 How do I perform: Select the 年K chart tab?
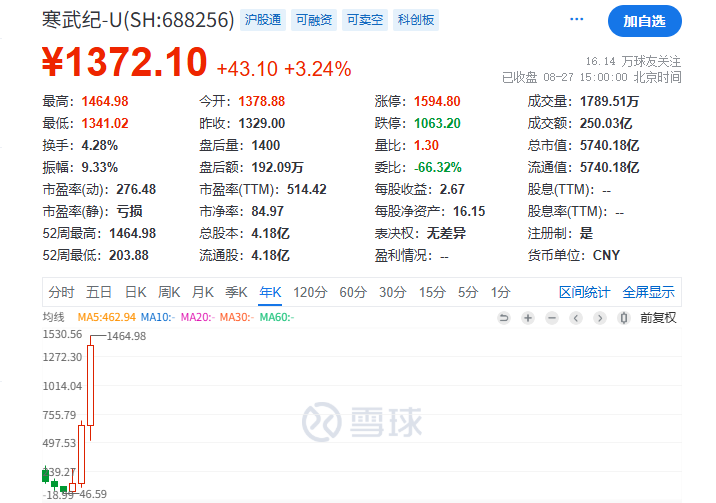(x=270, y=292)
